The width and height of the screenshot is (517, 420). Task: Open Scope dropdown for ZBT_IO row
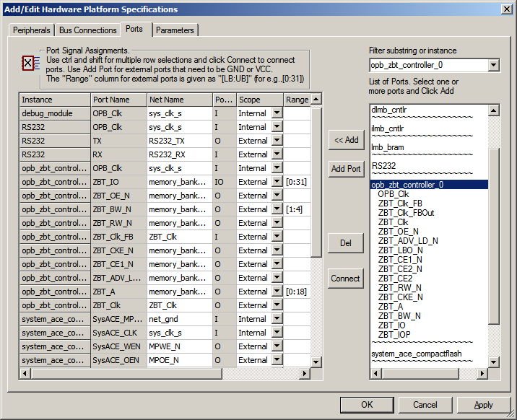pos(277,182)
